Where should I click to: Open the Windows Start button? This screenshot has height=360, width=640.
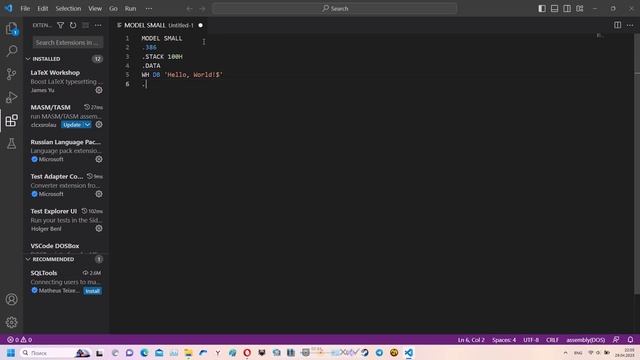pyautogui.click(x=11, y=353)
